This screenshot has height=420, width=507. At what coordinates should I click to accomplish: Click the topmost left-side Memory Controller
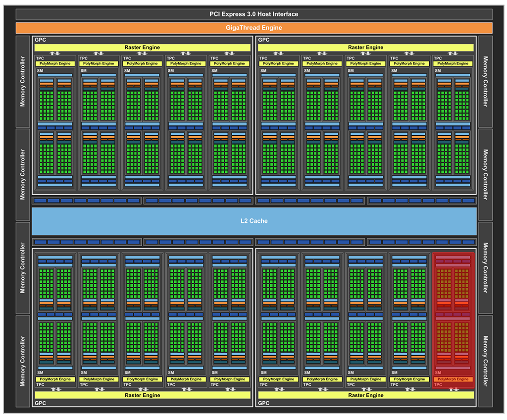pos(23,82)
